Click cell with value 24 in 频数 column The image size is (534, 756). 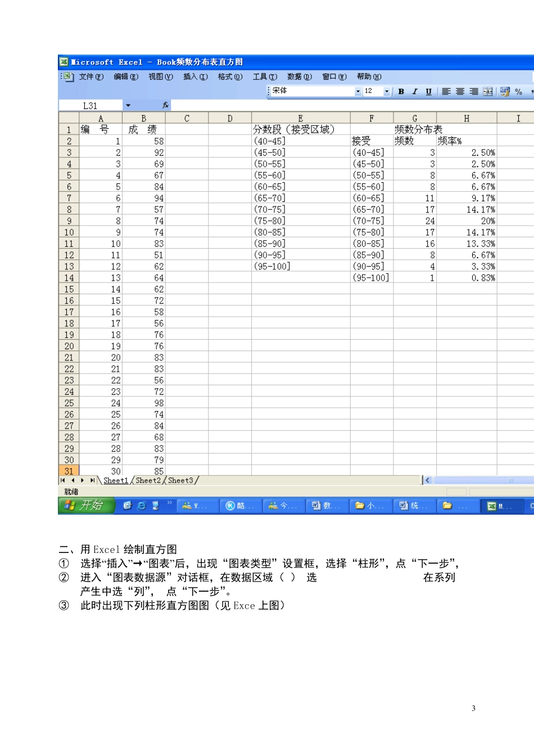(415, 220)
